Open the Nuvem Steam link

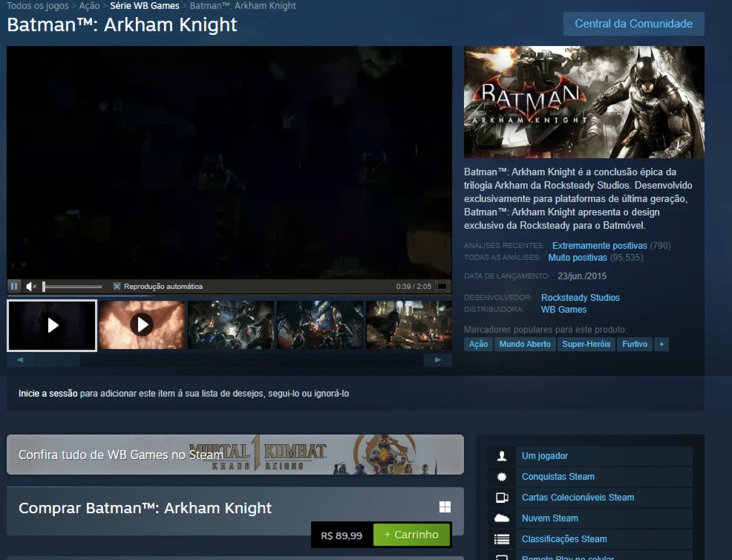[x=550, y=518]
